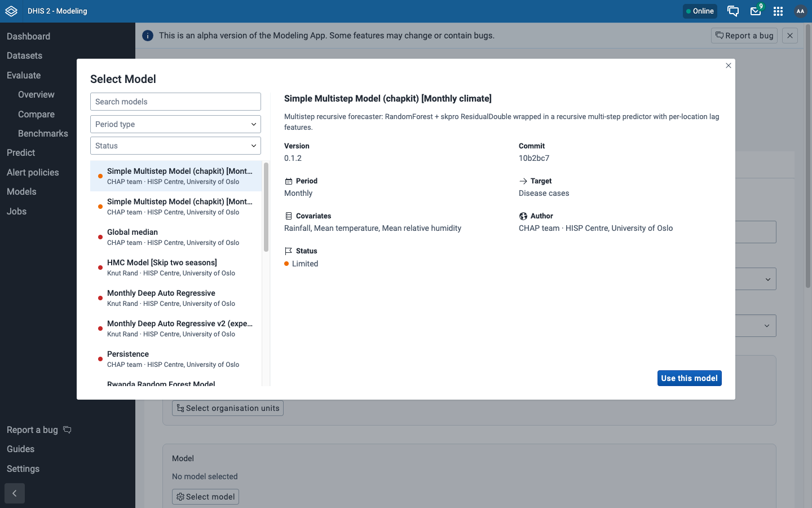
Task: Select the first Simple Multistep Model entry
Action: [x=176, y=176]
